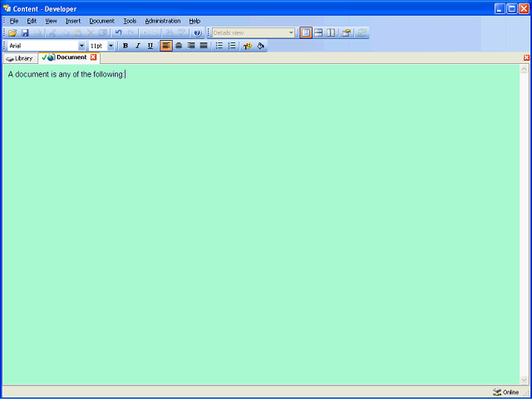Screen dimensions: 532x399
Task: Open the Arial font name dropdown
Action: [81, 46]
